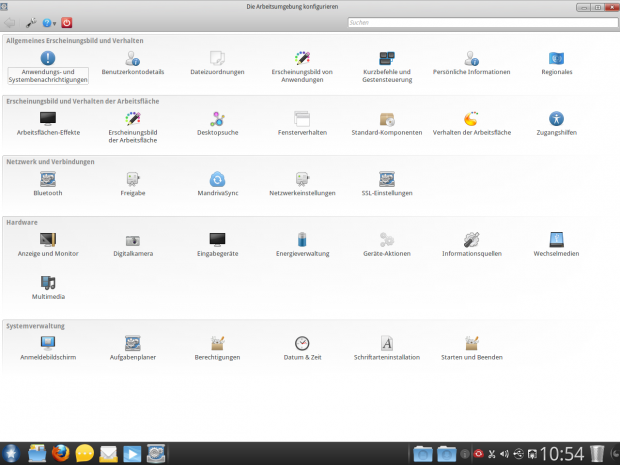This screenshot has height=465, width=620.
Task: Click the red power quit button
Action: pos(66,23)
